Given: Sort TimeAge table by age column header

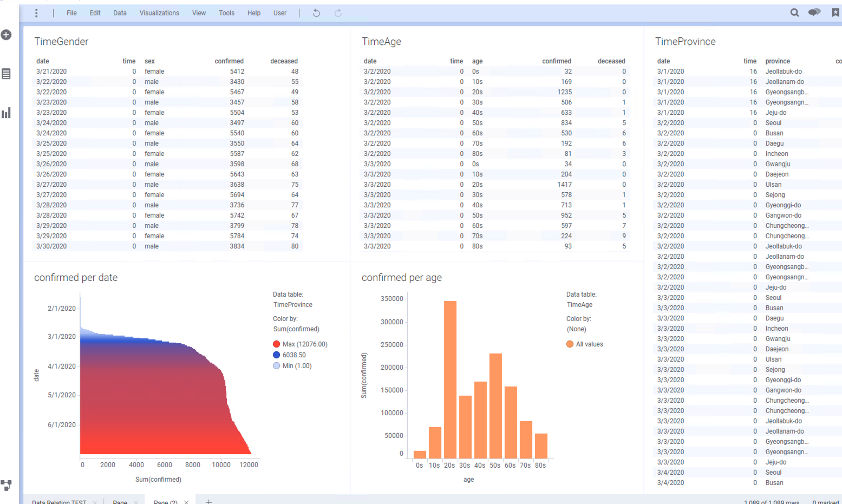Looking at the screenshot, I should (x=477, y=61).
